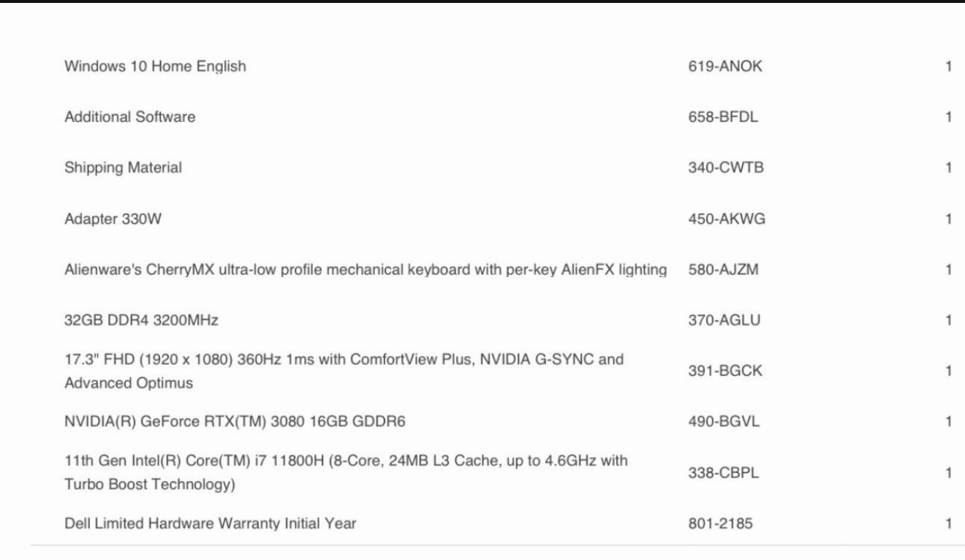This screenshot has width=965, height=560.
Task: Click the 391-BGCK part number
Action: [x=725, y=371]
